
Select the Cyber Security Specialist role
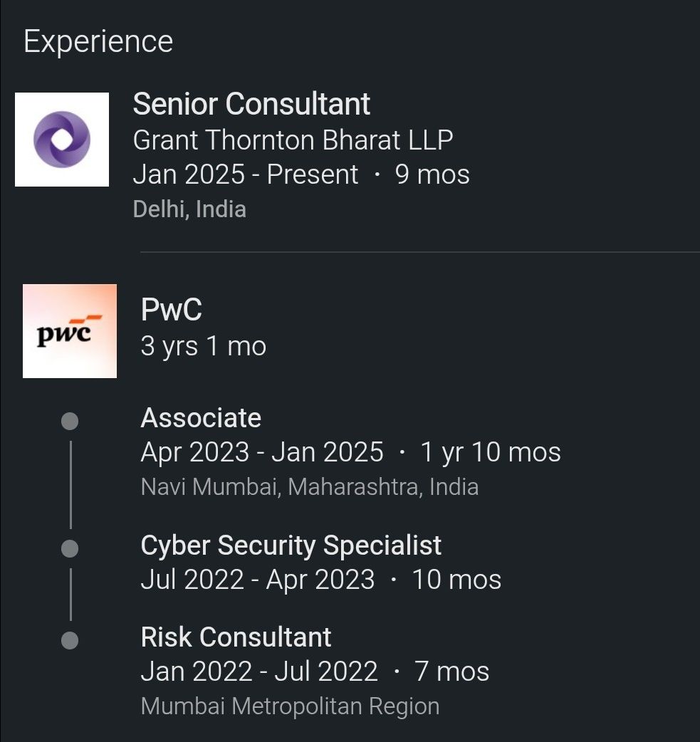coord(291,545)
